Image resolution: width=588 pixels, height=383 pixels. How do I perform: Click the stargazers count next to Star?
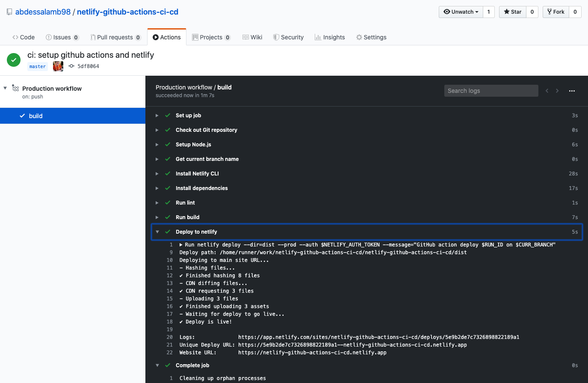532,12
